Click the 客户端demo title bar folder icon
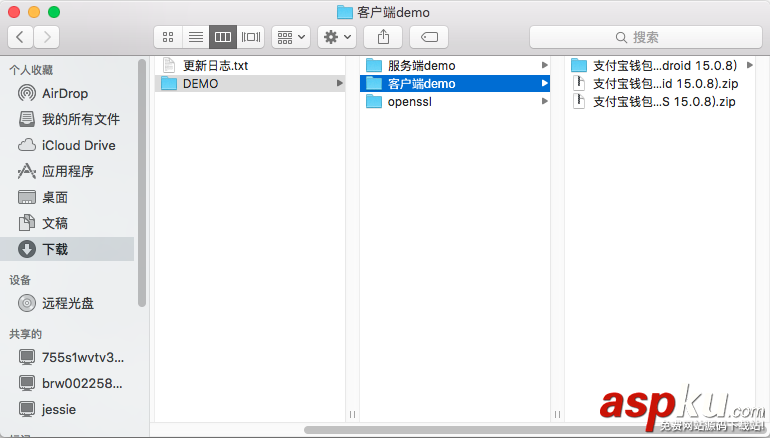This screenshot has width=770, height=438. [x=345, y=12]
